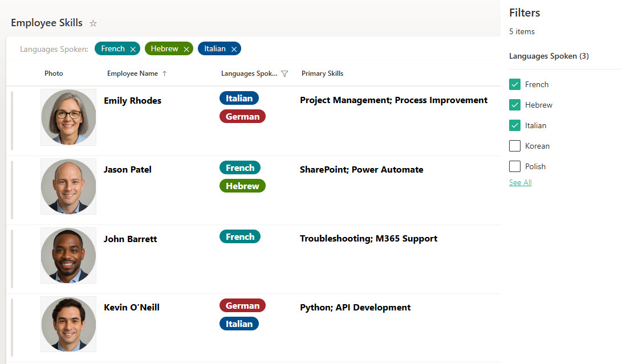The image size is (622, 364).
Task: Click the 5 items count label
Action: click(522, 31)
